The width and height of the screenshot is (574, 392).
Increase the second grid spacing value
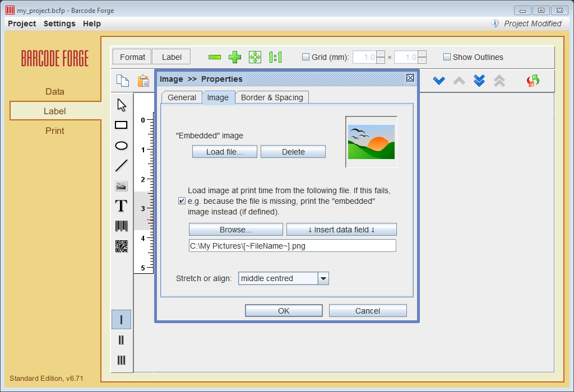point(422,54)
